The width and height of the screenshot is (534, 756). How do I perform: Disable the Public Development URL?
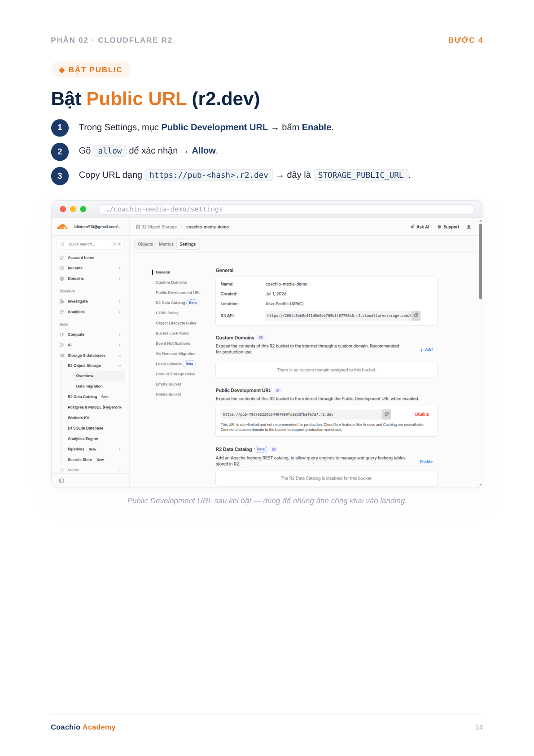[422, 414]
